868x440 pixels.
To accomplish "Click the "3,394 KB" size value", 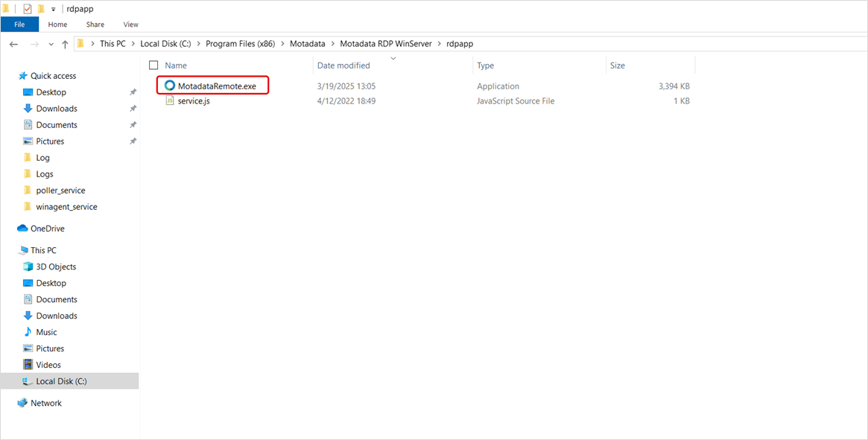I will (x=673, y=86).
